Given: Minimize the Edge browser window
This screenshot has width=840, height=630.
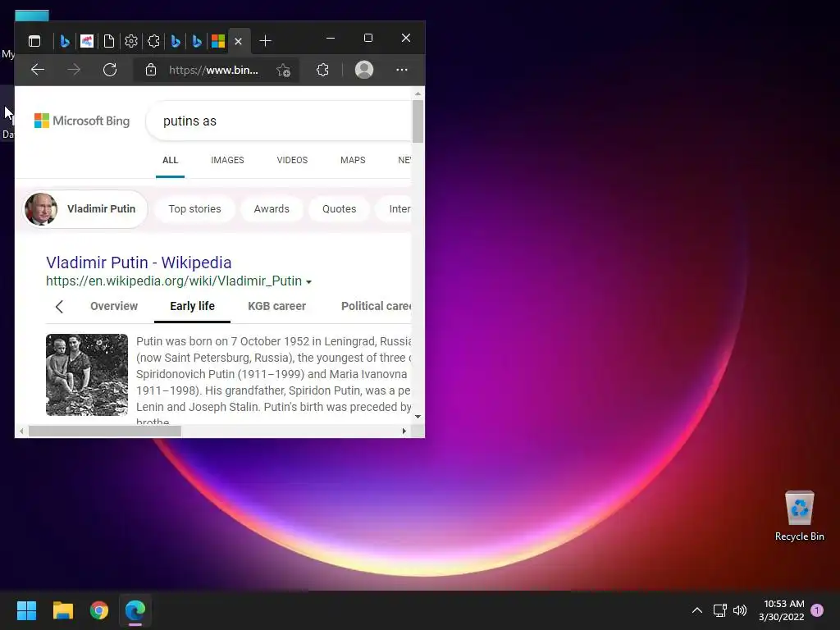Looking at the screenshot, I should tap(331, 38).
